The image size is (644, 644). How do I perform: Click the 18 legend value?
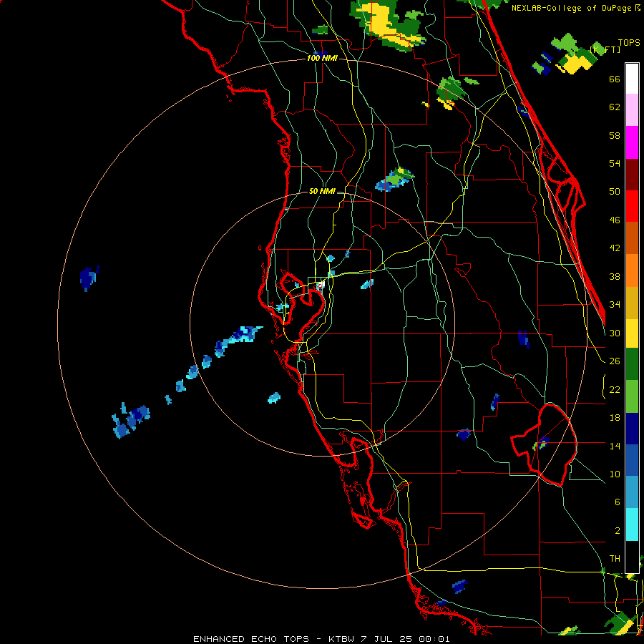(615, 418)
